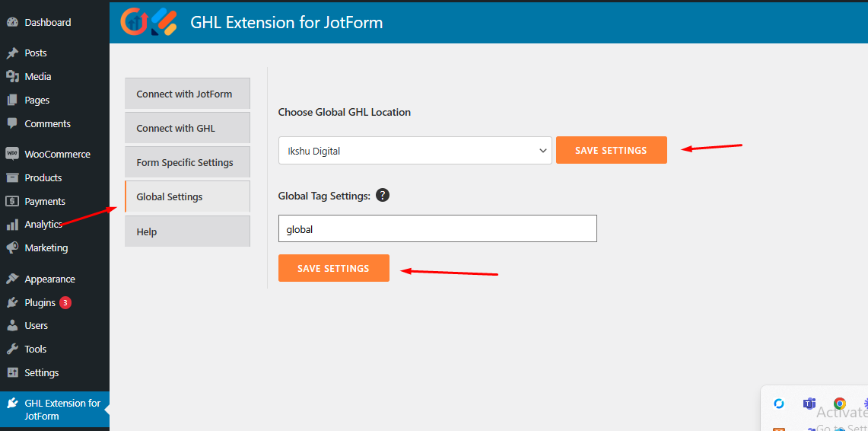Click the Media library icon
The image size is (868, 431).
coord(12,76)
